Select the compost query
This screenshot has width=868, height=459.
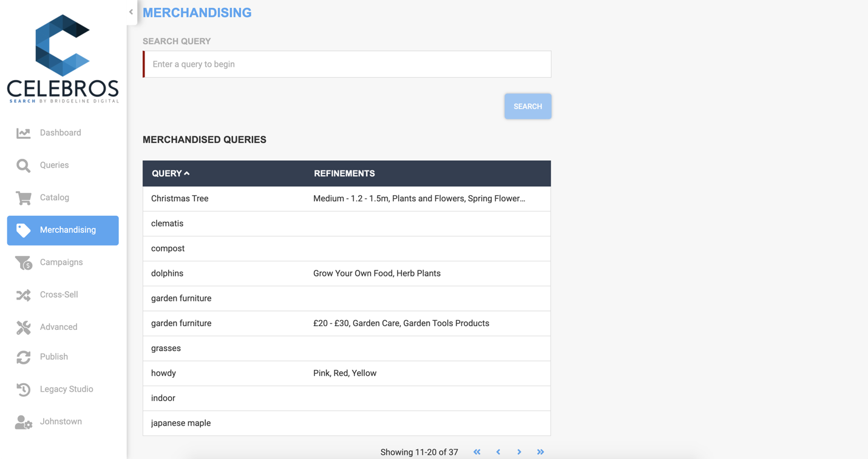(347, 249)
